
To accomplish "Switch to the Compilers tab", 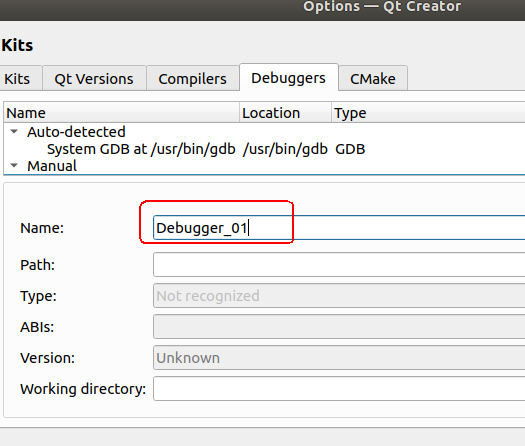I will [x=193, y=79].
